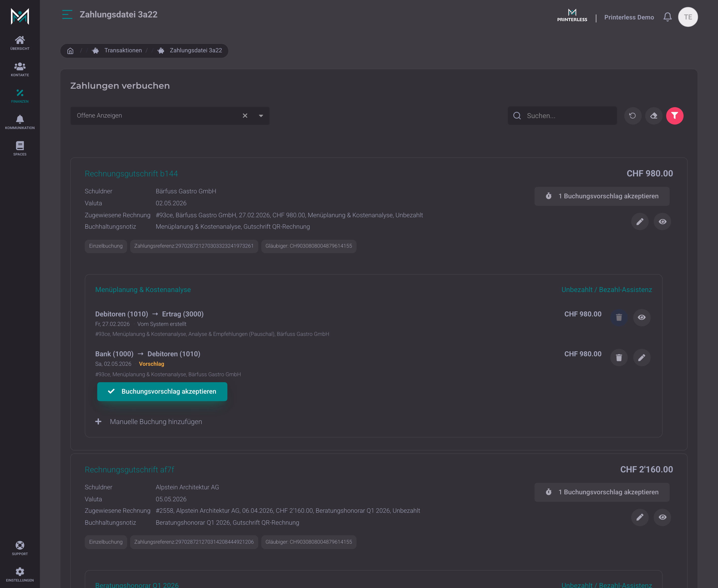
Task: Delete the Bank to Debitoren booking
Action: coord(619,358)
